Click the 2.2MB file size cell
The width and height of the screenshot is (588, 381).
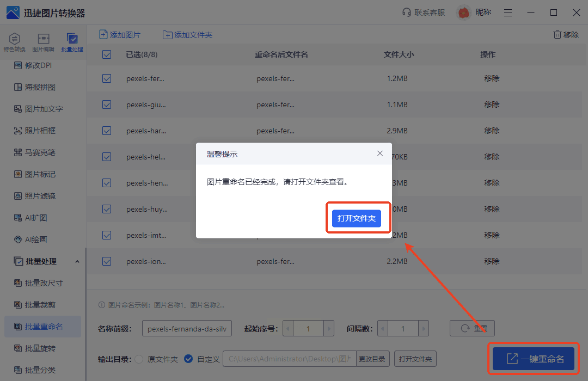(397, 261)
